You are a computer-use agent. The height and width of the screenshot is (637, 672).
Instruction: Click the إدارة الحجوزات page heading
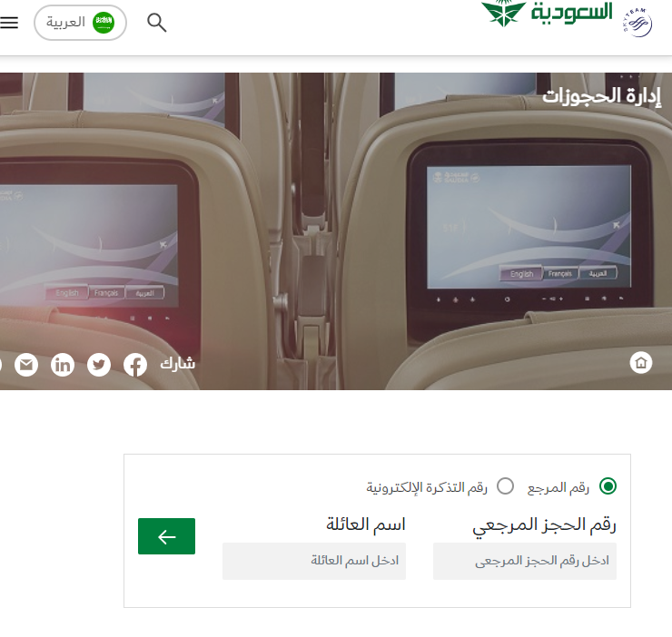tap(601, 96)
